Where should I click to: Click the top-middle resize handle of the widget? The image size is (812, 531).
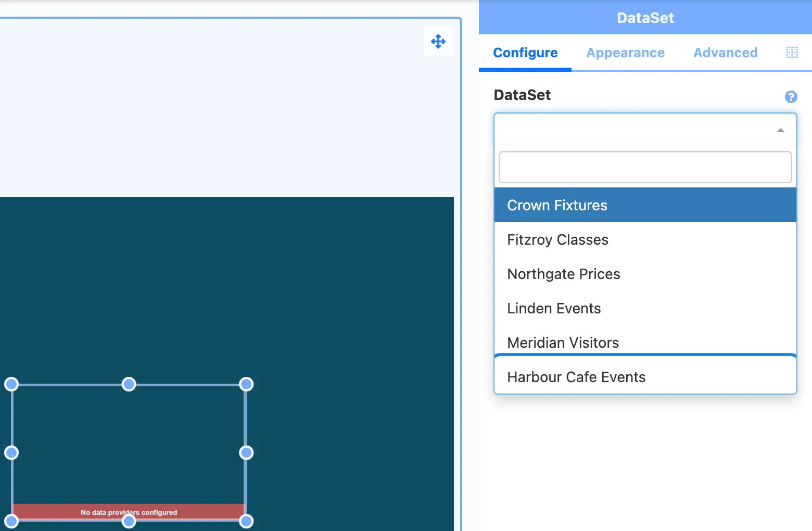pyautogui.click(x=129, y=384)
